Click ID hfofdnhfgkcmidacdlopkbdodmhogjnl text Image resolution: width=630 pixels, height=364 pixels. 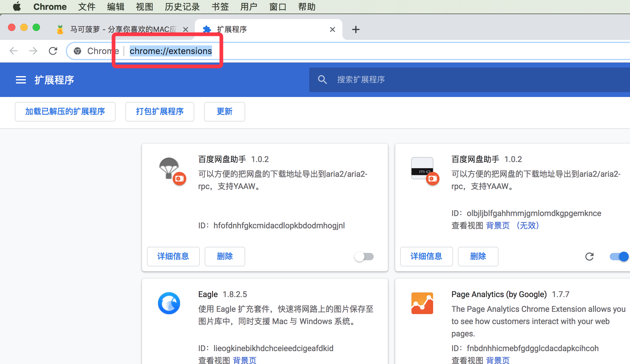(271, 226)
